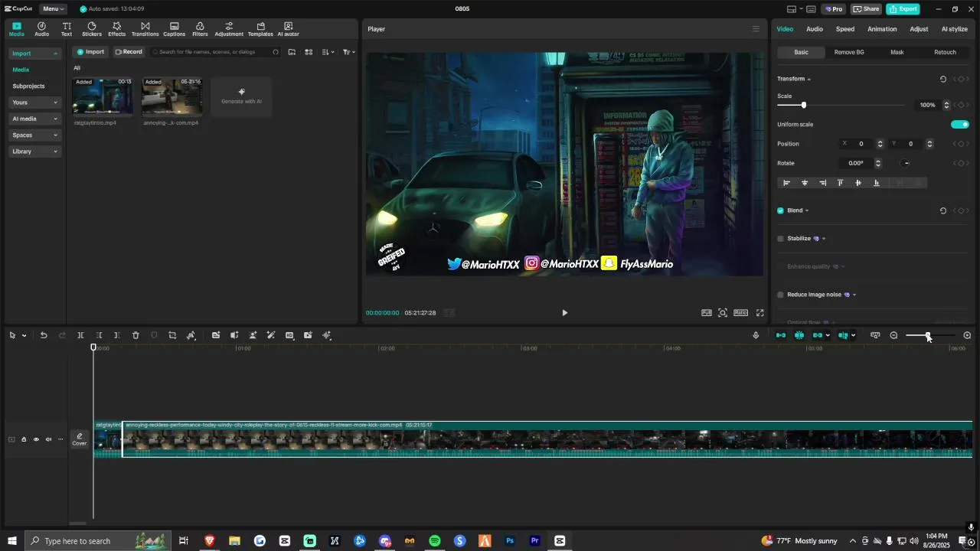This screenshot has height=551, width=980.
Task: Enable the Reduce image noise checkbox
Action: pos(781,295)
